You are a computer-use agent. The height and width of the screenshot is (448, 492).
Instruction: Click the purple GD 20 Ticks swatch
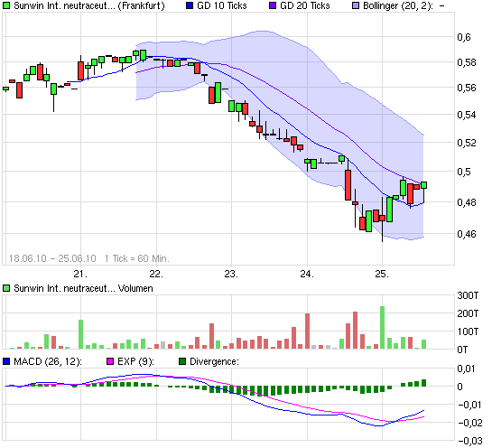click(273, 5)
